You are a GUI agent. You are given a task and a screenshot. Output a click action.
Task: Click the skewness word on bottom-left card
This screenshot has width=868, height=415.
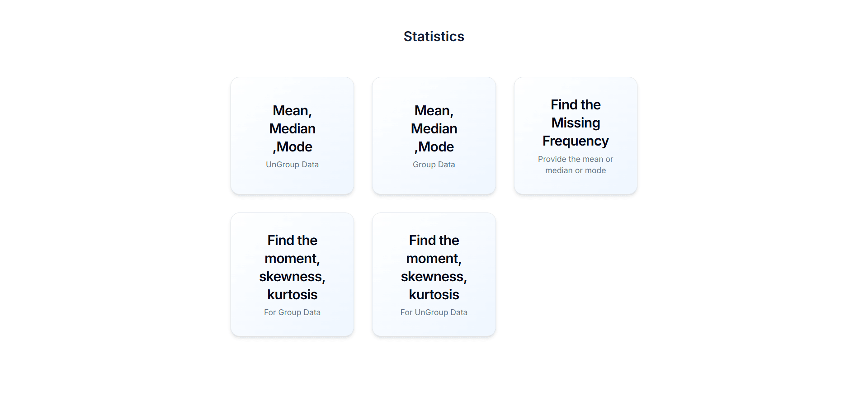tap(292, 276)
